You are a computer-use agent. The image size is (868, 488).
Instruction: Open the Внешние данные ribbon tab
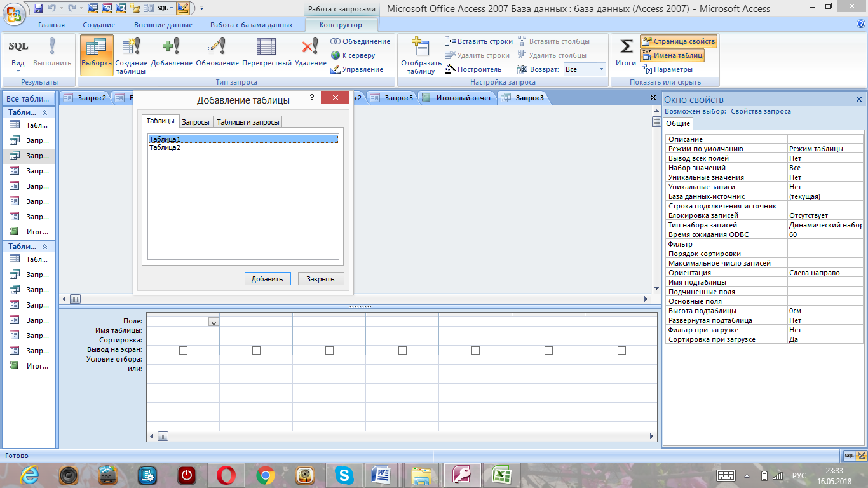pyautogui.click(x=163, y=25)
